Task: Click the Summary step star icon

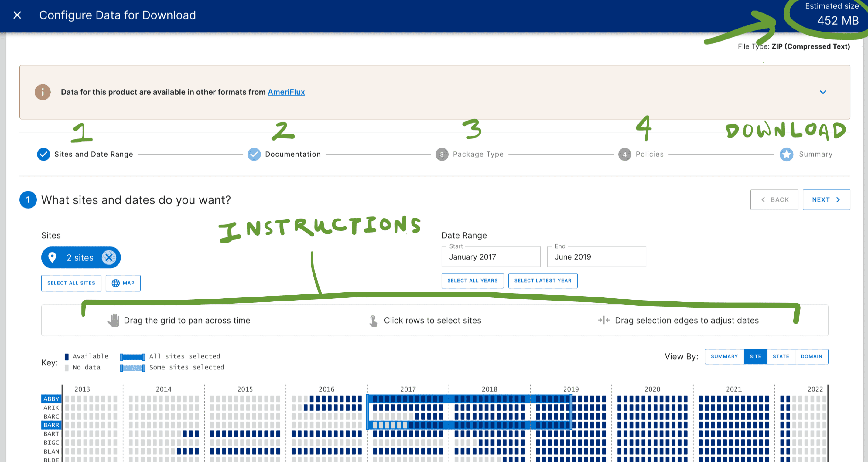Action: tap(787, 154)
